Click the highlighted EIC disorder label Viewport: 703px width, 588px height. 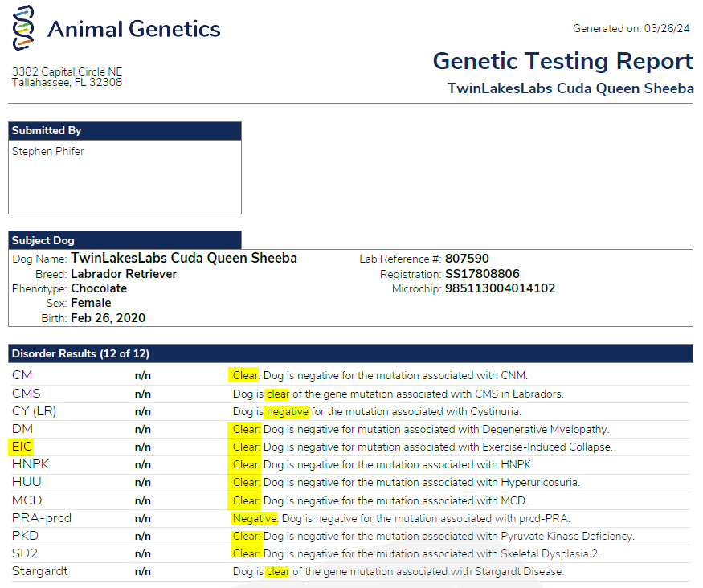tap(22, 447)
